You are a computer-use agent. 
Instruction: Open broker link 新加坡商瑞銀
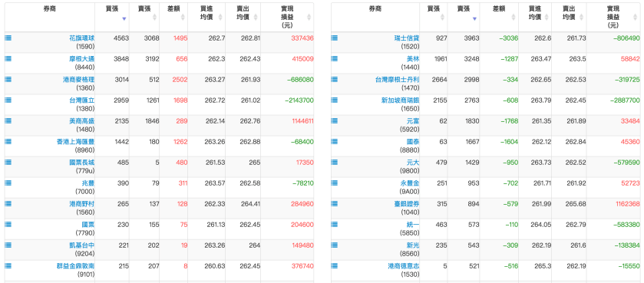pyautogui.click(x=400, y=100)
